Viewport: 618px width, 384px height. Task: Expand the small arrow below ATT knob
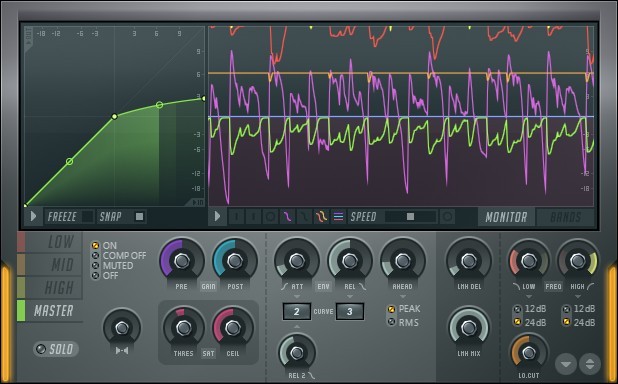tap(297, 296)
